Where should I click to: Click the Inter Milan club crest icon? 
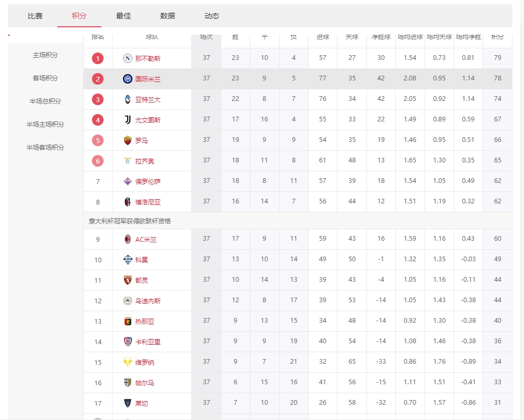pyautogui.click(x=127, y=79)
